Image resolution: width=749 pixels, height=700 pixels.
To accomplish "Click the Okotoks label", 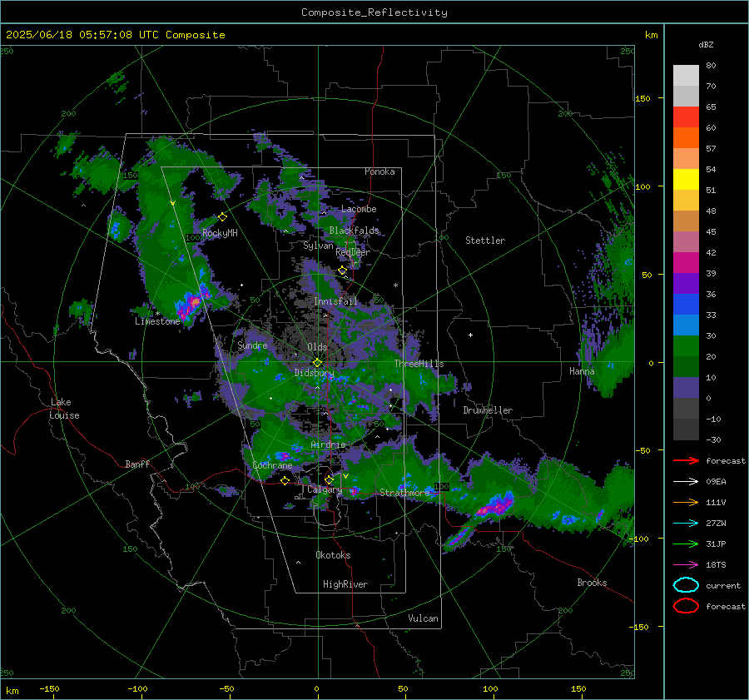I will [x=333, y=555].
